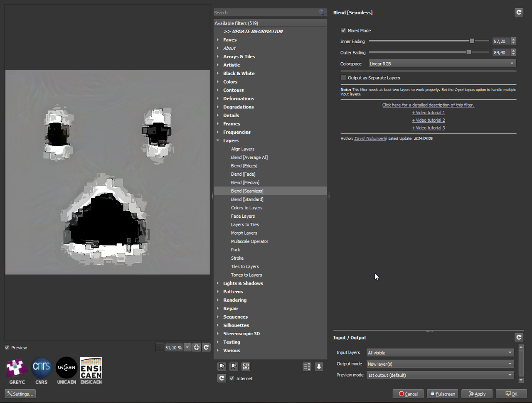Click the Inner Fading value field
The image size is (532, 403).
(x=502, y=41)
